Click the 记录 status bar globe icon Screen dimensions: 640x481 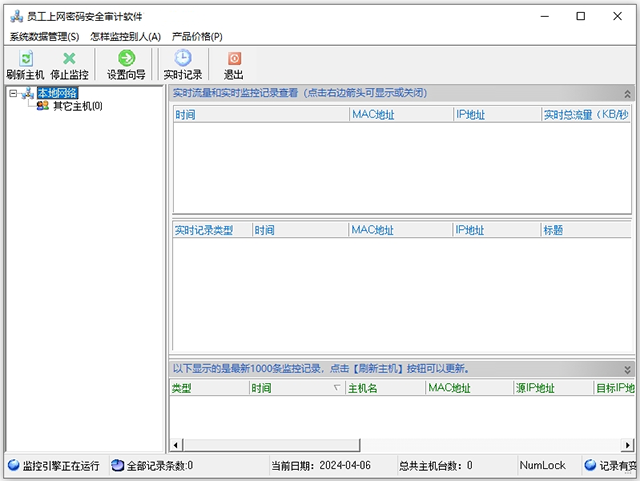(590, 465)
